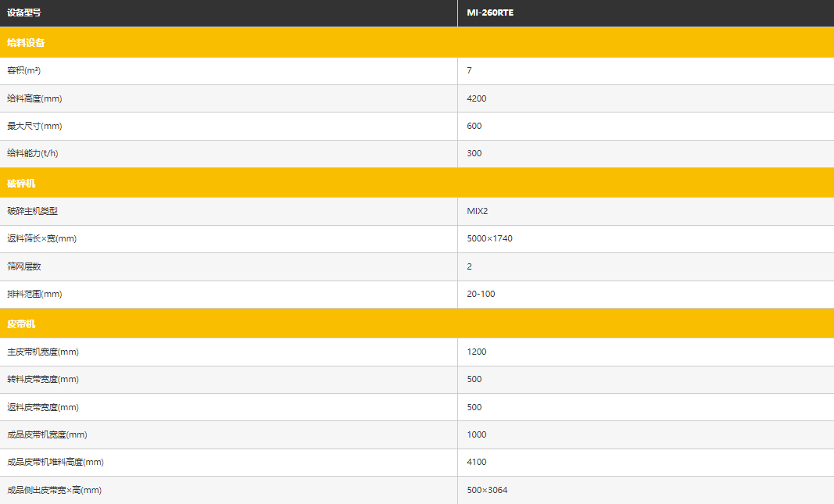Viewport: 834px width, 504px height.
Task: Click the 筛网层数 row label
Action: click(x=23, y=266)
